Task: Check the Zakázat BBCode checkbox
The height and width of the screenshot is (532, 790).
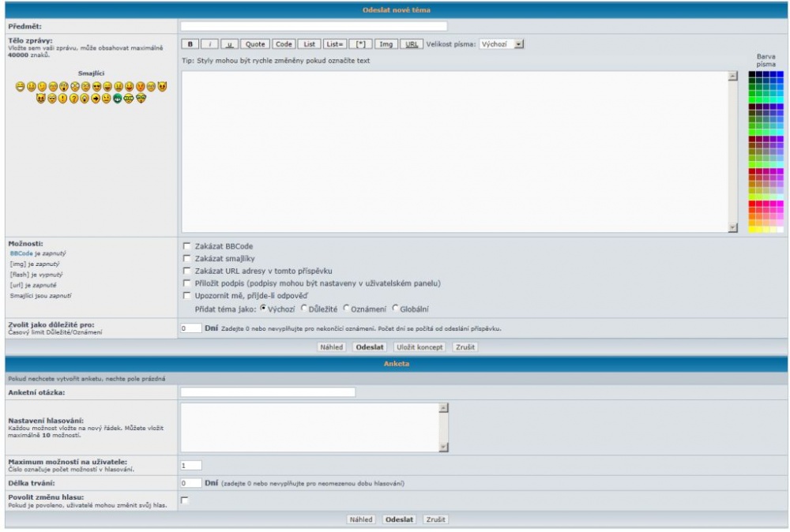Action: [187, 246]
